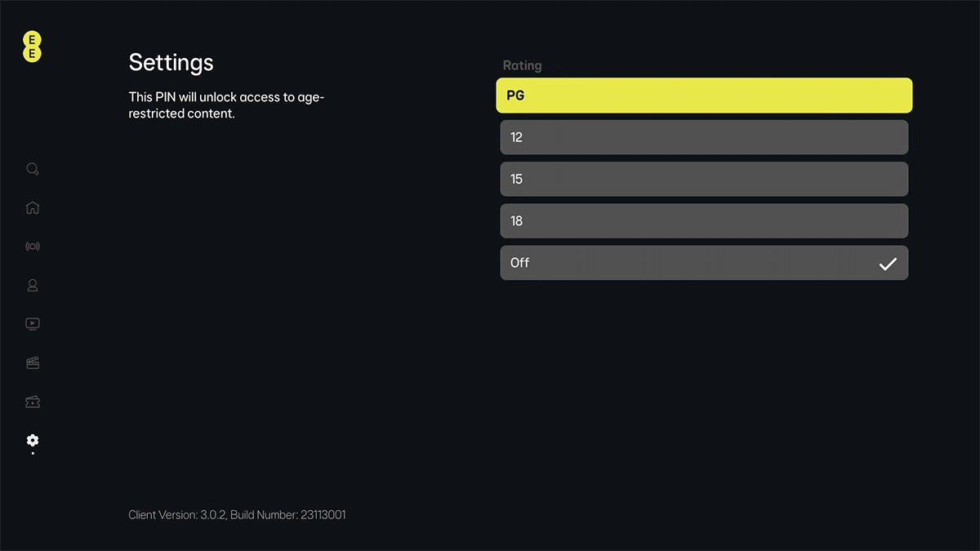The width and height of the screenshot is (980, 551).
Task: Select the Settings gear icon
Action: coord(32,441)
